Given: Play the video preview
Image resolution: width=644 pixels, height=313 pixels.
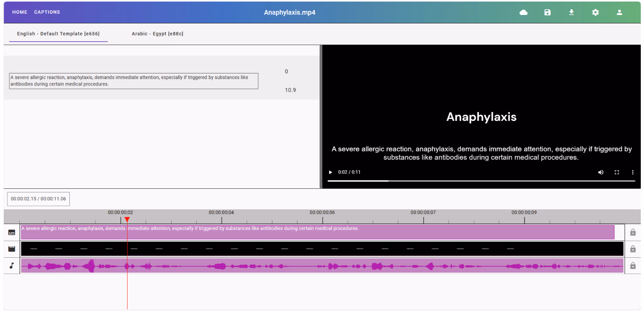Looking at the screenshot, I should [330, 172].
